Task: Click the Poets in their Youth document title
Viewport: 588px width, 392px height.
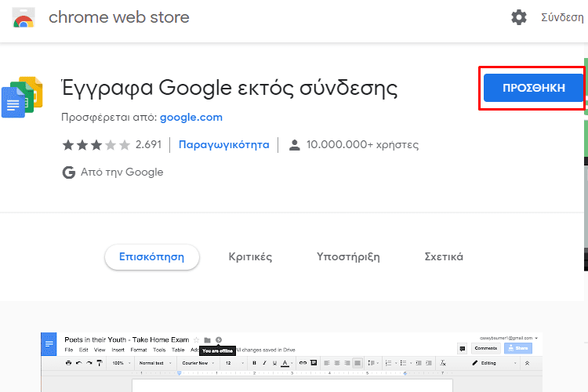Action: pyautogui.click(x=127, y=339)
